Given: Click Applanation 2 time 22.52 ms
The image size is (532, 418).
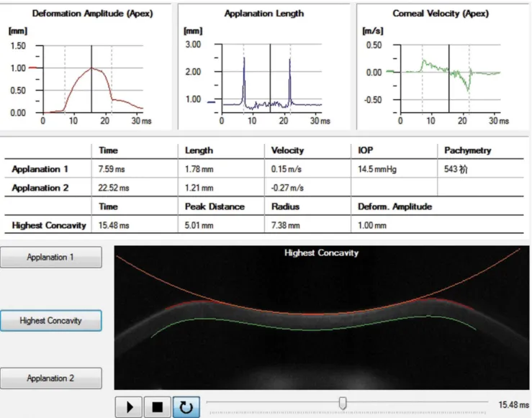Looking at the screenshot, I should point(114,188).
